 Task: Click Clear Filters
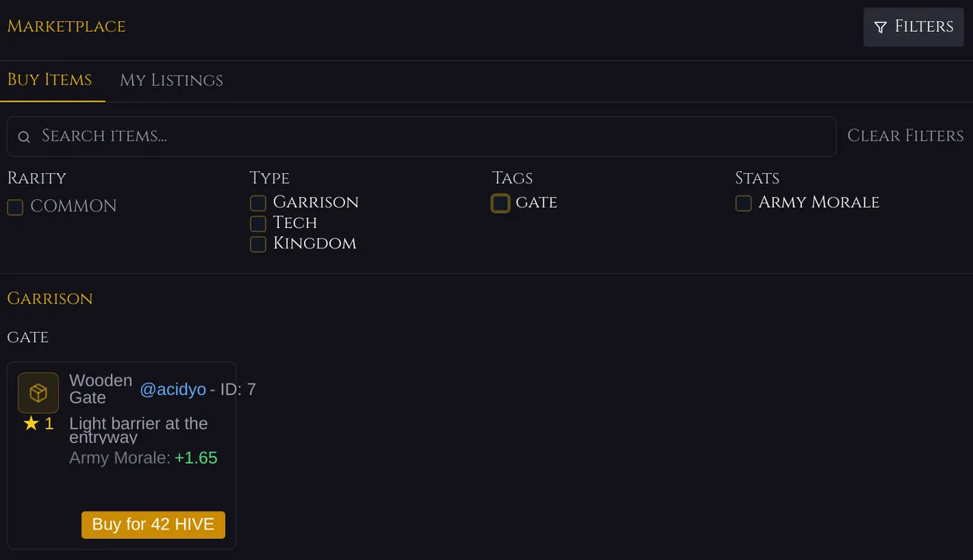point(905,136)
